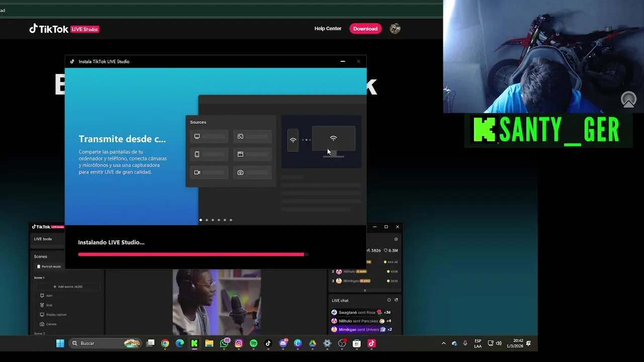
Task: Open the Settings gear on the taskbar
Action: [x=327, y=343]
